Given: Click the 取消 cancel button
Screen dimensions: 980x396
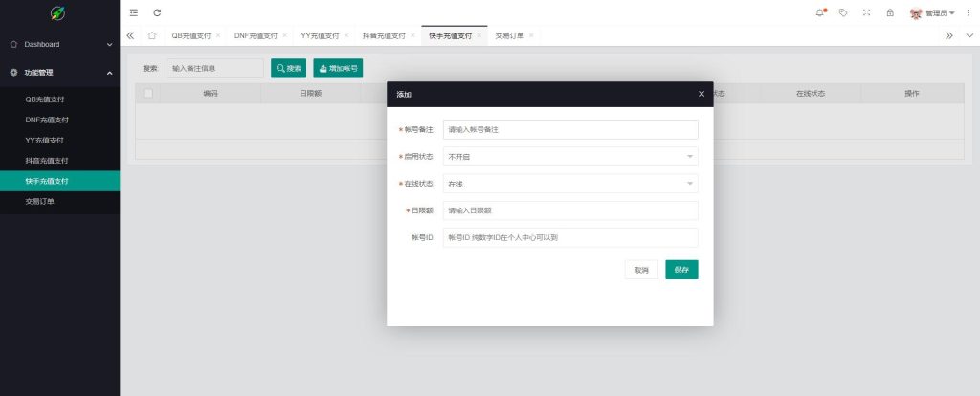Looking at the screenshot, I should tap(641, 270).
